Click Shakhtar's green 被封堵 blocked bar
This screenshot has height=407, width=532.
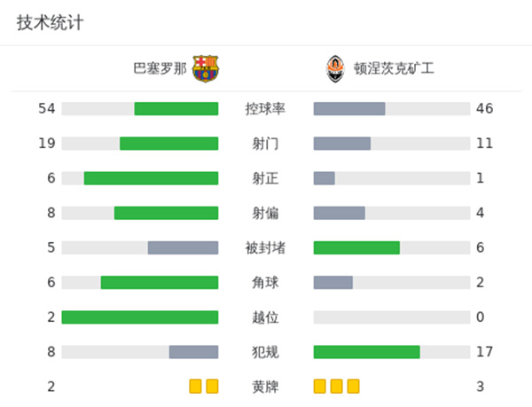(x=356, y=247)
